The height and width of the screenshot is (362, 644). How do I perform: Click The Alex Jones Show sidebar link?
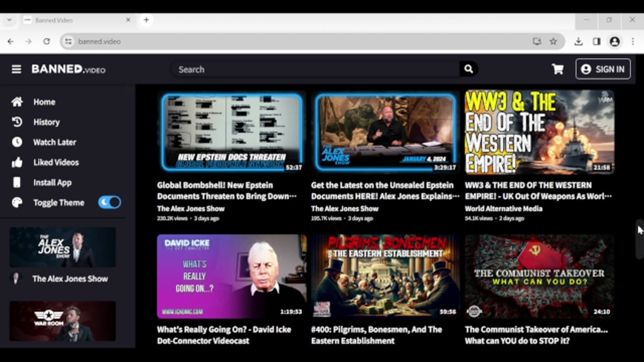(70, 279)
